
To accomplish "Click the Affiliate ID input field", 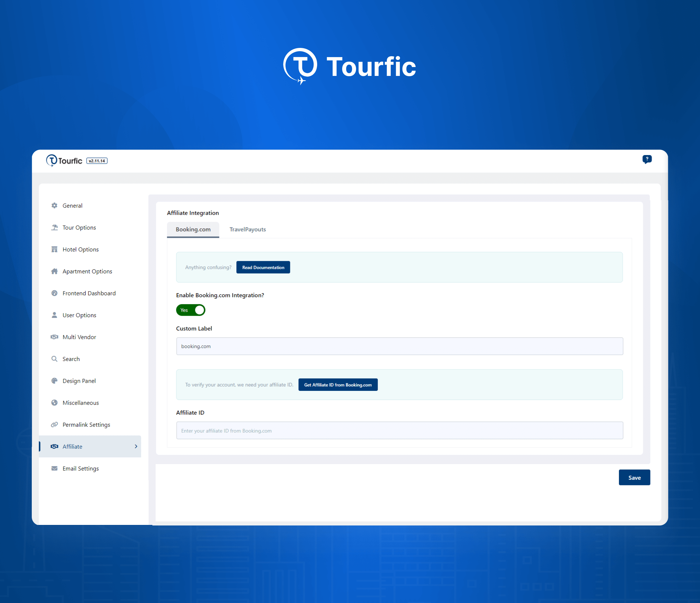I will point(400,430).
